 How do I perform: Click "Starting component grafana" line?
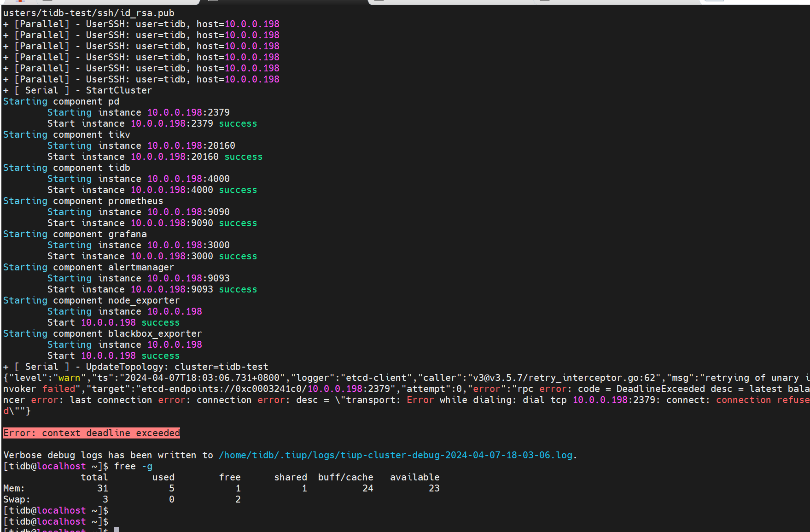pos(75,234)
